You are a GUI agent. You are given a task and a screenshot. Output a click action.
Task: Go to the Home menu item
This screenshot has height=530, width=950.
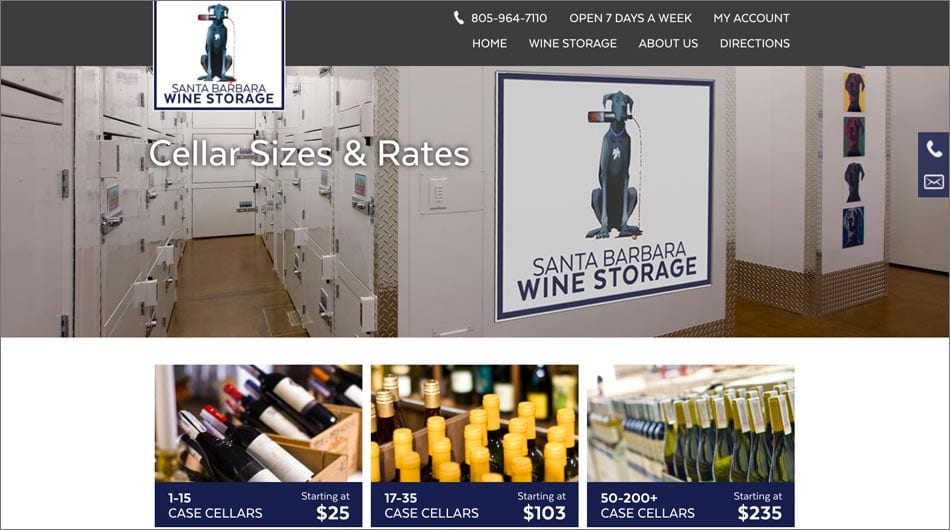point(490,44)
